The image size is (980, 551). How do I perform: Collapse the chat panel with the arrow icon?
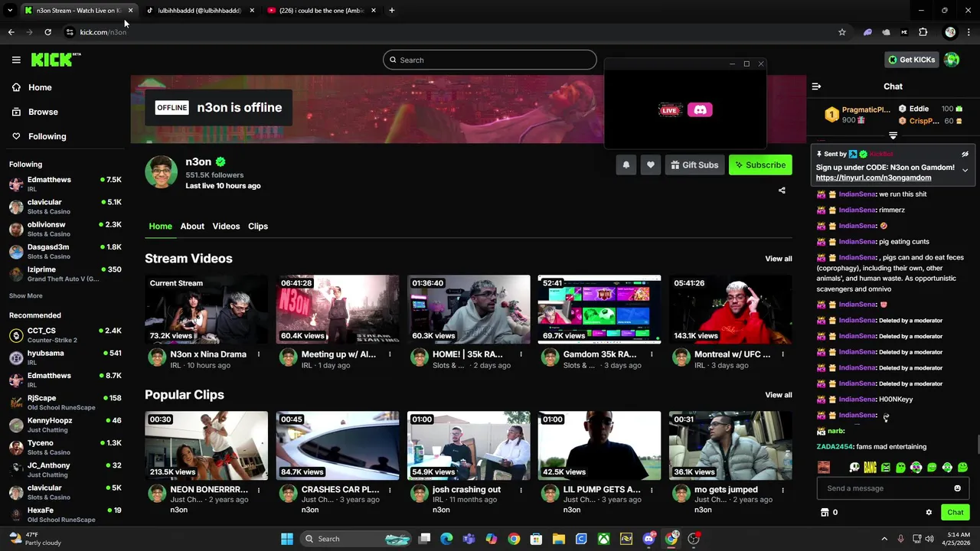(x=816, y=86)
